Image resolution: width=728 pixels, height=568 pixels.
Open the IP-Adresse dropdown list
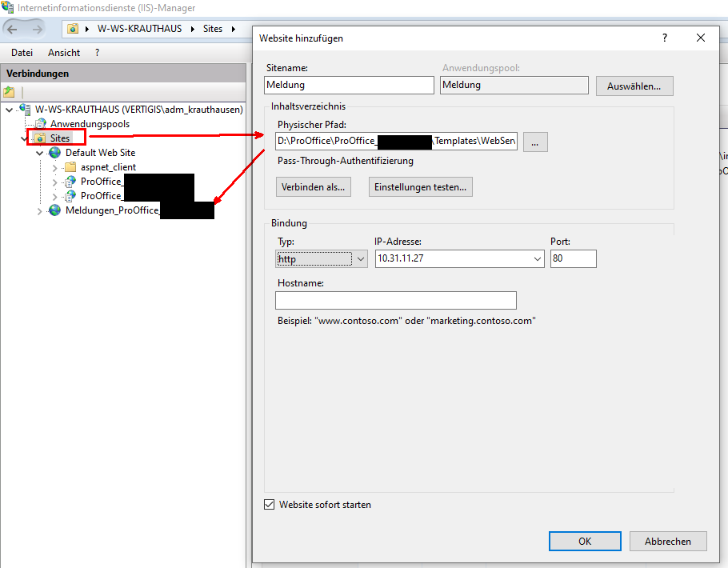[x=537, y=258]
